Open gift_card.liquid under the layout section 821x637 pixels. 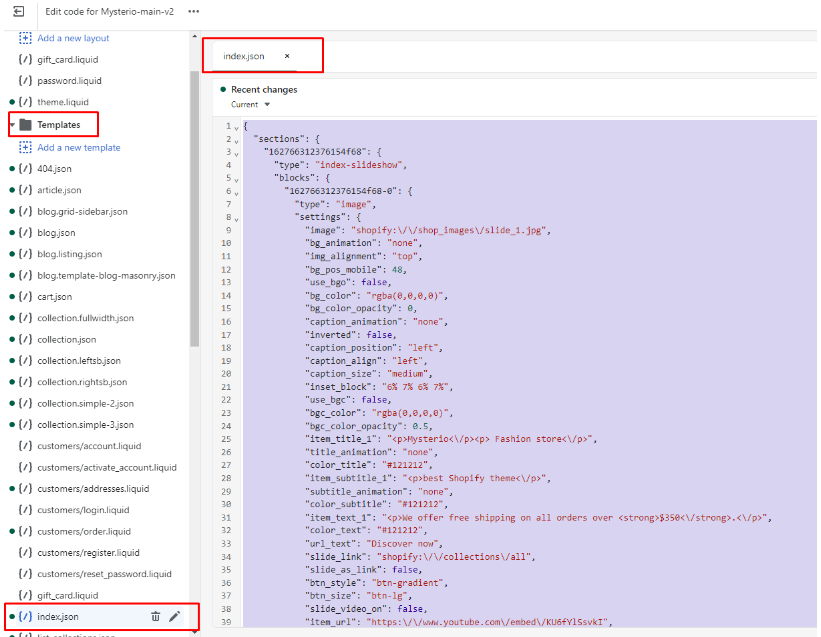[68, 60]
